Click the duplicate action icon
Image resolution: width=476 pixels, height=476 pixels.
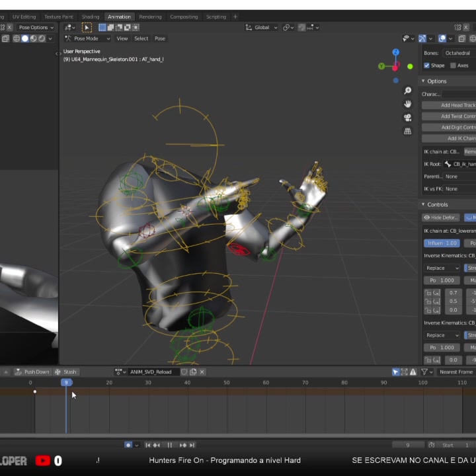click(193, 372)
